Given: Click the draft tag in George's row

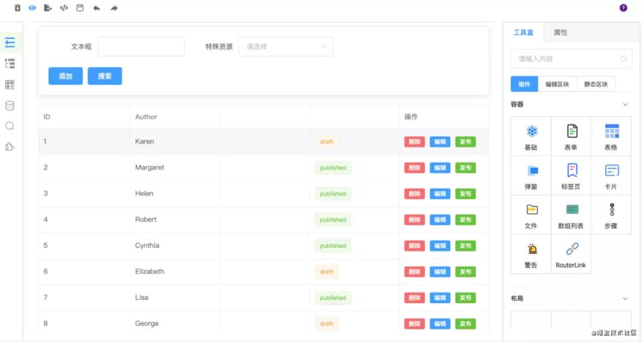Looking at the screenshot, I should tap(327, 324).
